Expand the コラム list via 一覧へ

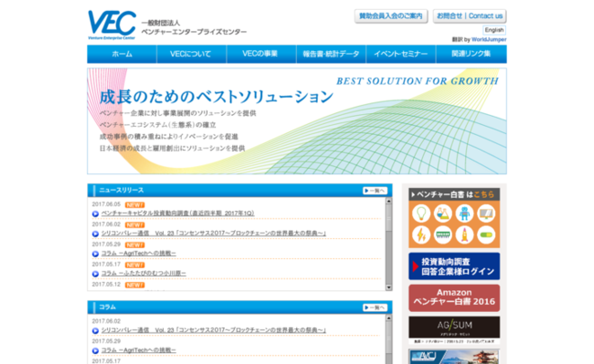pyautogui.click(x=374, y=307)
